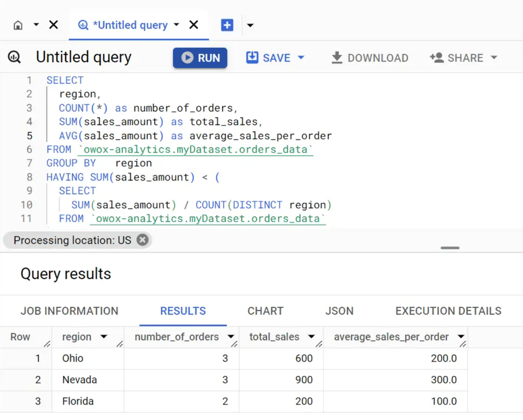Open the number_of_orders column menu
523x420 pixels.
pos(231,336)
